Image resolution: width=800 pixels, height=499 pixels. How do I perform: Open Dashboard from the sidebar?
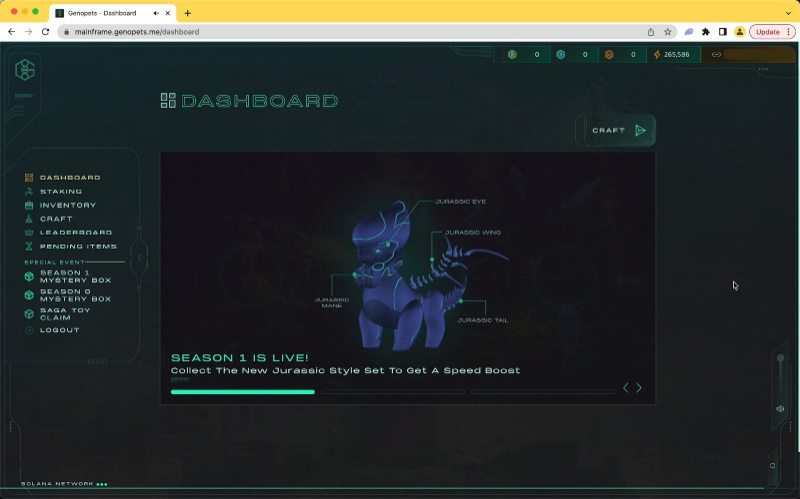point(70,178)
